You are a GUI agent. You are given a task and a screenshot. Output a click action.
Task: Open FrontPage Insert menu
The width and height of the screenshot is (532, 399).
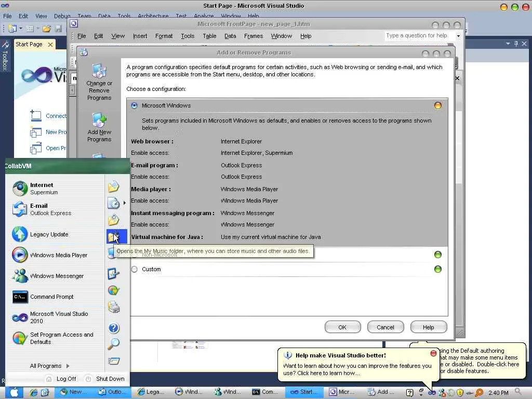click(140, 36)
